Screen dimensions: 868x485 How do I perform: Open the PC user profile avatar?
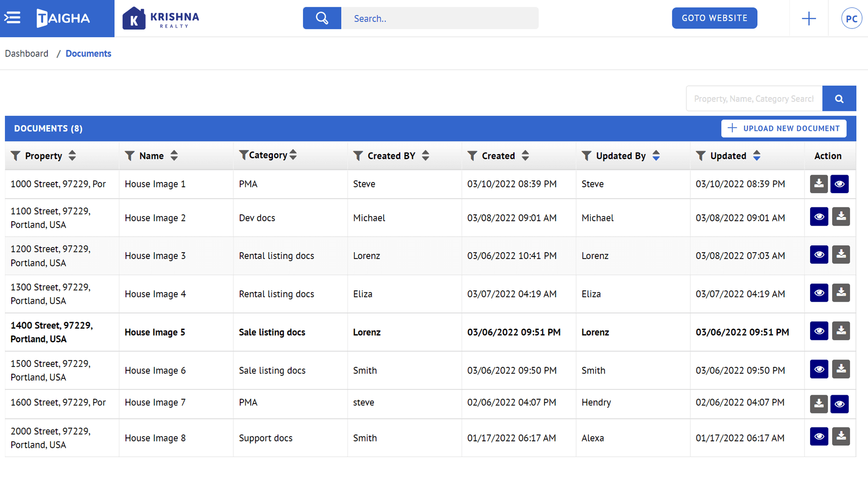pyautogui.click(x=851, y=19)
